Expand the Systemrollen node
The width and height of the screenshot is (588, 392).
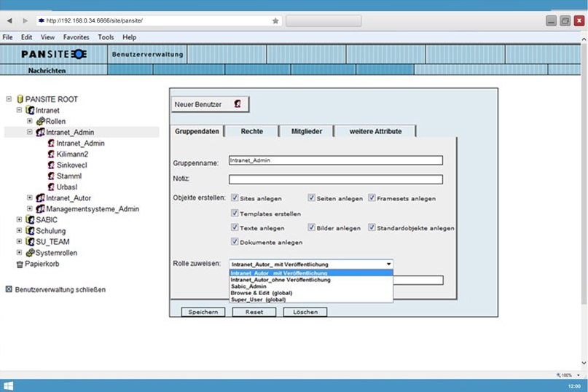pyautogui.click(x=19, y=252)
